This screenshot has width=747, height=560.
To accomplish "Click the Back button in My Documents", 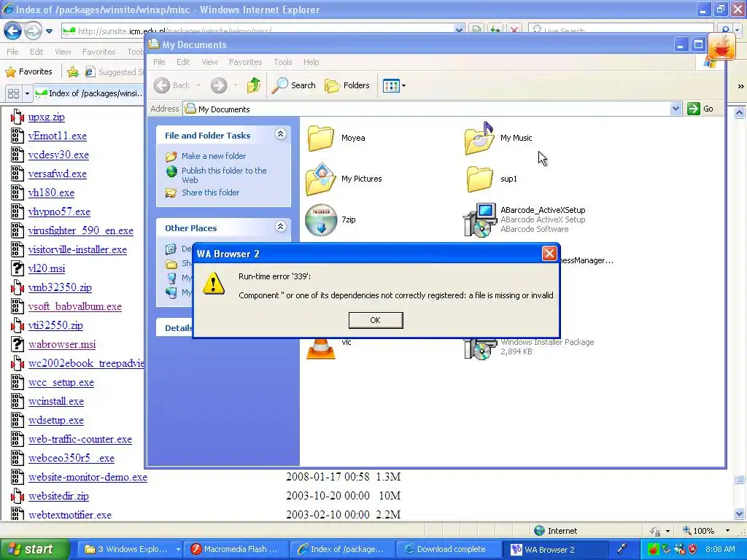I will [172, 85].
